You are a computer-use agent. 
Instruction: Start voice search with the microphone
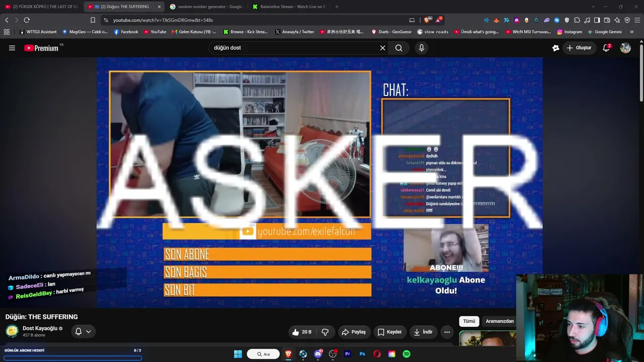click(x=422, y=48)
